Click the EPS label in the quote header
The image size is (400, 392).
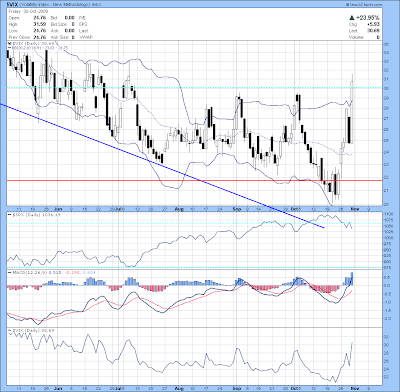pyautogui.click(x=83, y=24)
